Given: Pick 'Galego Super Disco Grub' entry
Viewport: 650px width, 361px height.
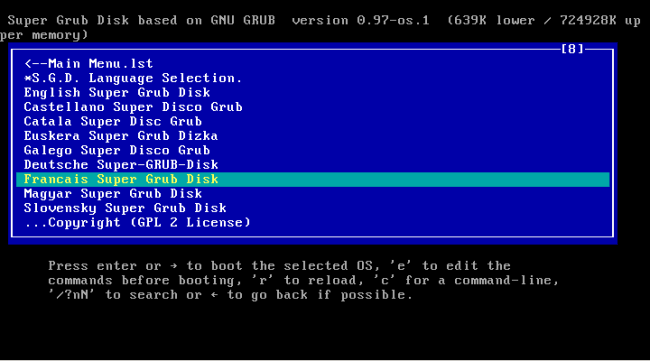Looking at the screenshot, I should (x=117, y=150).
